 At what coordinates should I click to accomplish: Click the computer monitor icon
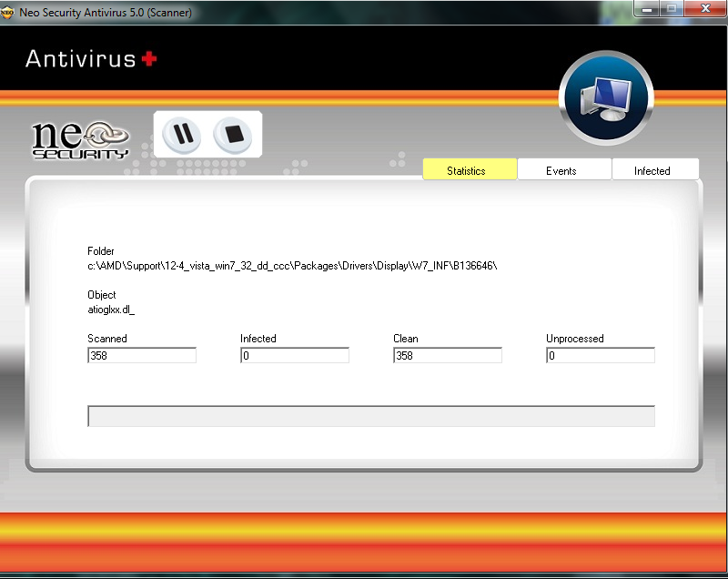[606, 98]
